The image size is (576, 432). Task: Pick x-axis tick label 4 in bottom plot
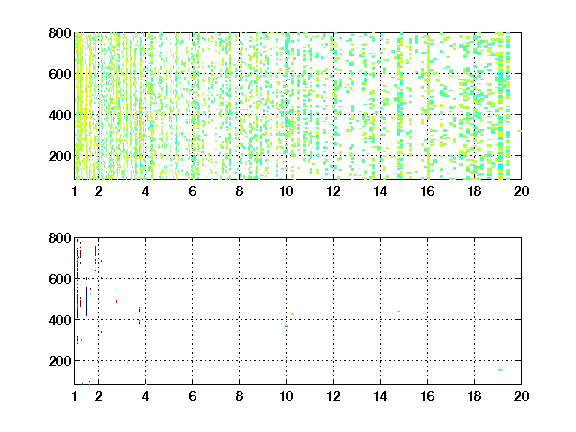[145, 396]
